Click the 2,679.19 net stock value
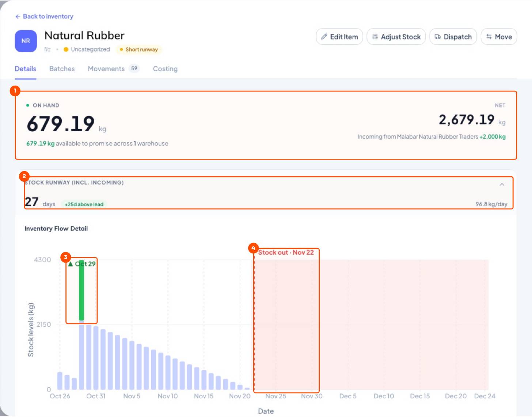The height and width of the screenshot is (417, 532). 467,120
